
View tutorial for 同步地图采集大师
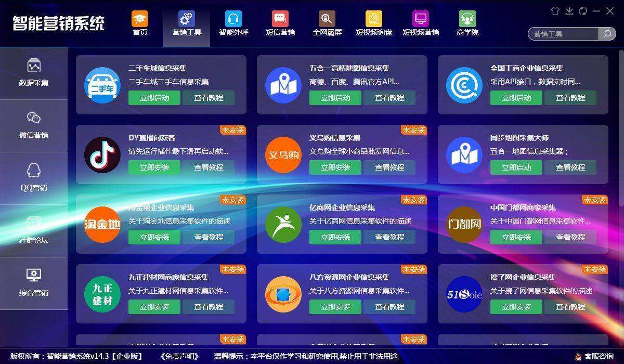click(x=570, y=167)
